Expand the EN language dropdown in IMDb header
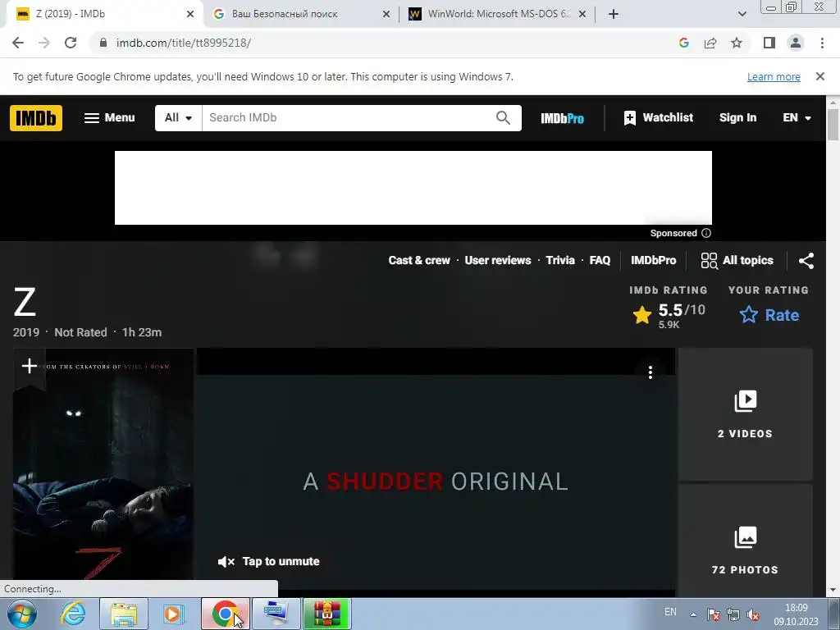 point(797,118)
